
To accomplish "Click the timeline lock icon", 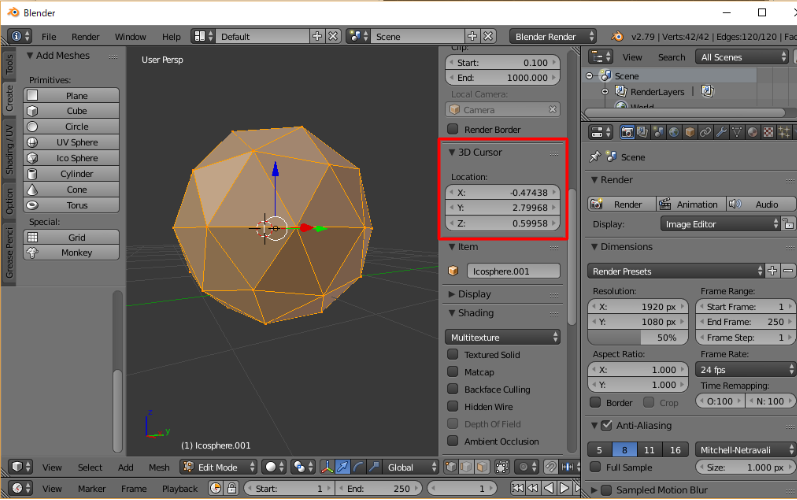I will (232, 488).
